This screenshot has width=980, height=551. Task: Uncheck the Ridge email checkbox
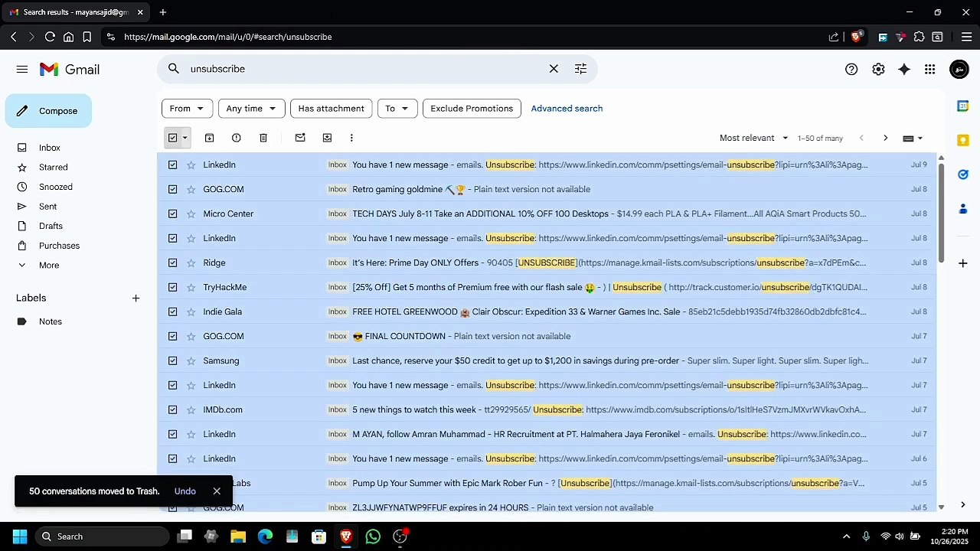(x=172, y=262)
